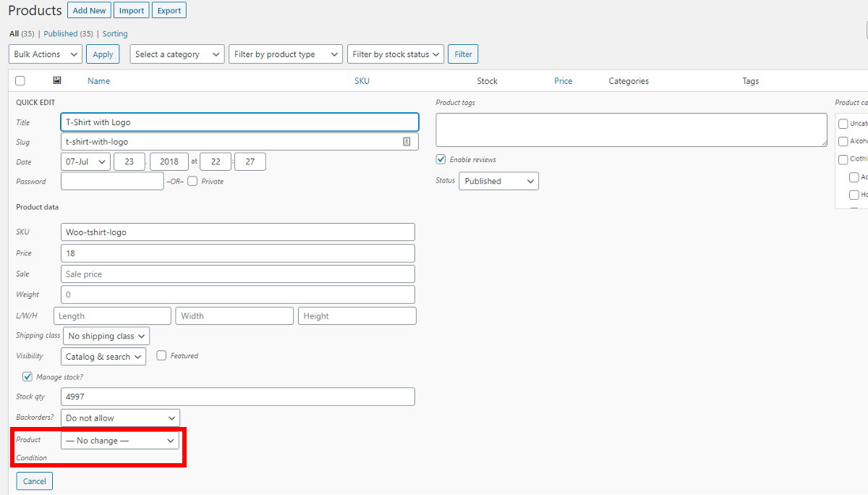
Task: Sort products by the Name column
Action: 98,80
